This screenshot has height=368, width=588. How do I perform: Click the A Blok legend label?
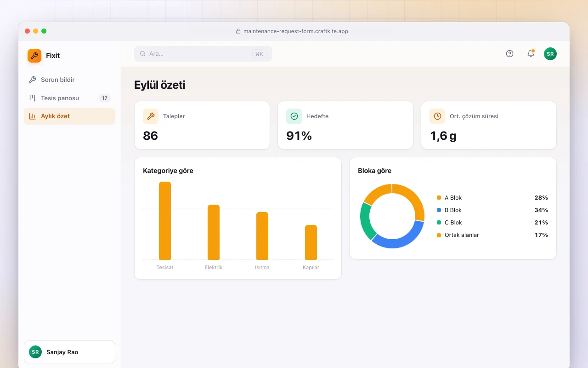(453, 198)
